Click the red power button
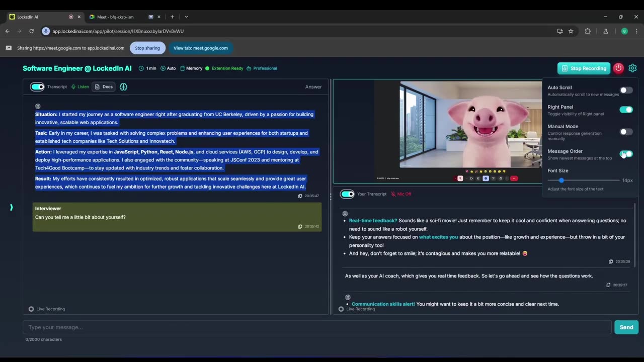Image resolution: width=644 pixels, height=362 pixels. [618, 68]
